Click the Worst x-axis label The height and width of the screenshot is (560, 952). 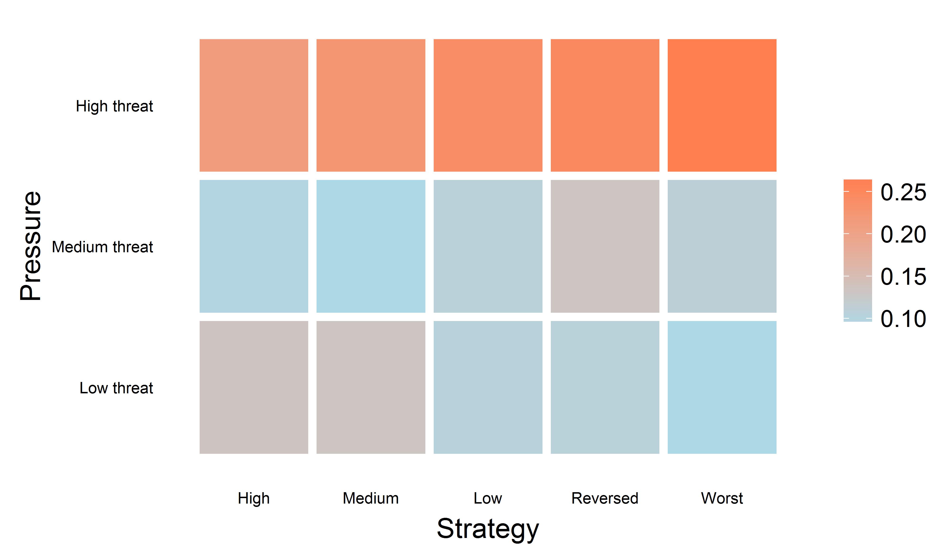pyautogui.click(x=722, y=498)
